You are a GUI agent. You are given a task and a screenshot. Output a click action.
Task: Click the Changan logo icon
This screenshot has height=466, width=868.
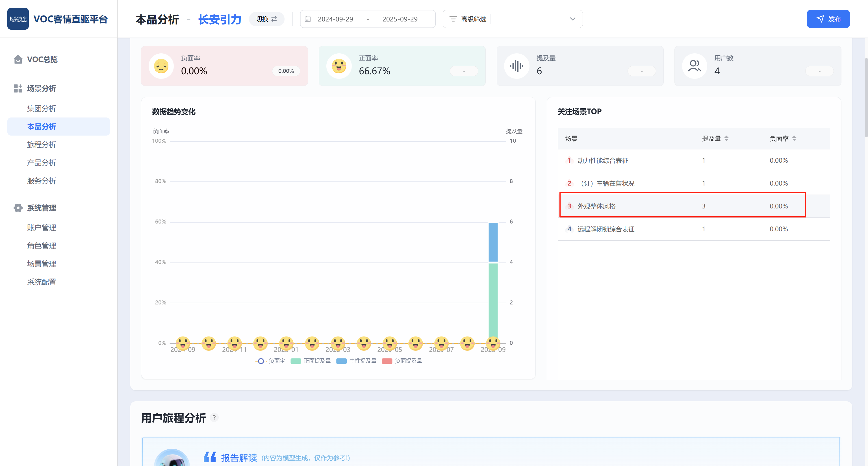tap(18, 19)
